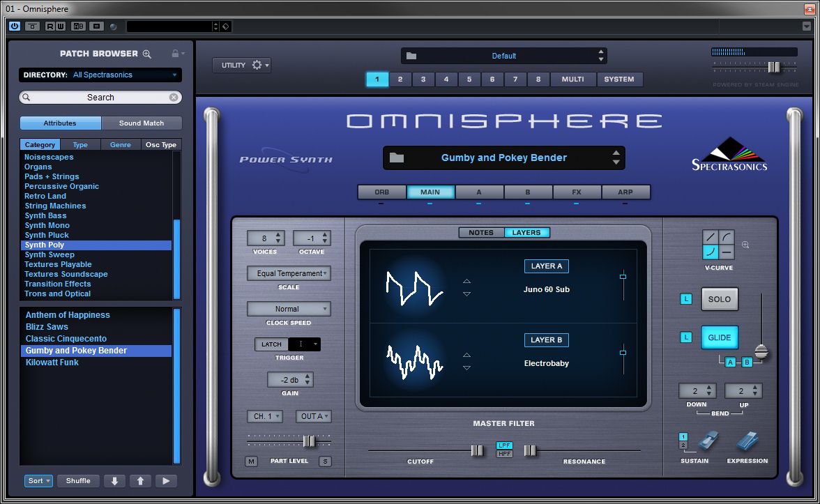Toggle the L button beside GLIDE
This screenshot has height=504, width=820.
pyautogui.click(x=685, y=337)
